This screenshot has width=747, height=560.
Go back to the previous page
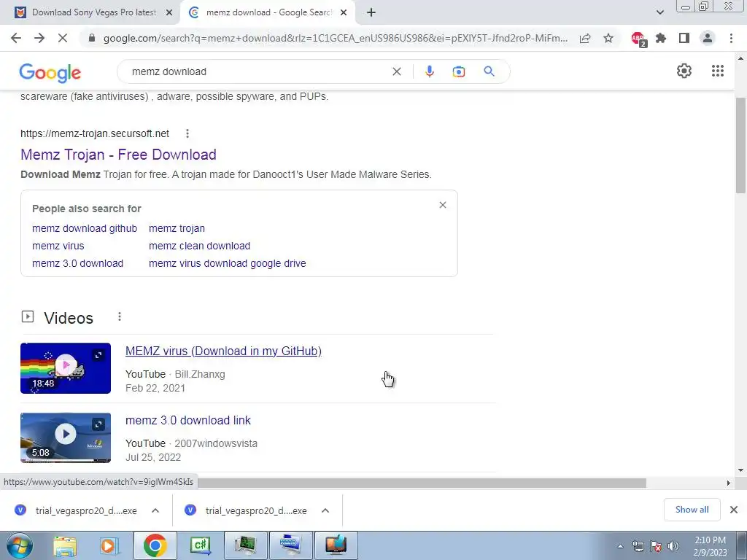pos(16,38)
